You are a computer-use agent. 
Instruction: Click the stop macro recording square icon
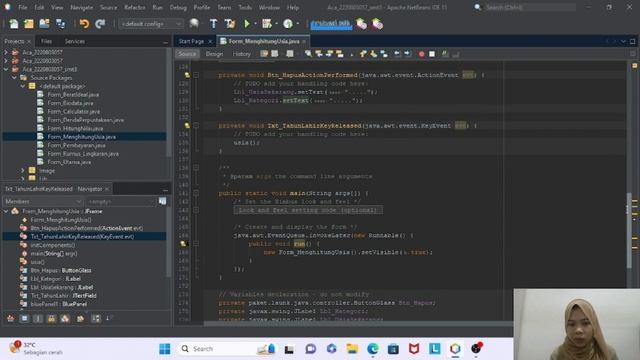pyautogui.click(x=432, y=54)
